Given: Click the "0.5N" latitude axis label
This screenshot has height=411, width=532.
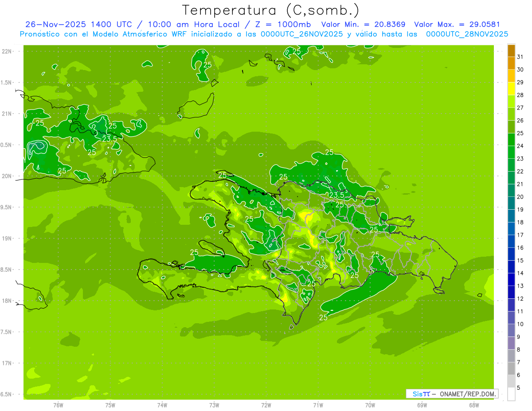Looking at the screenshot, I should [x=6, y=145].
